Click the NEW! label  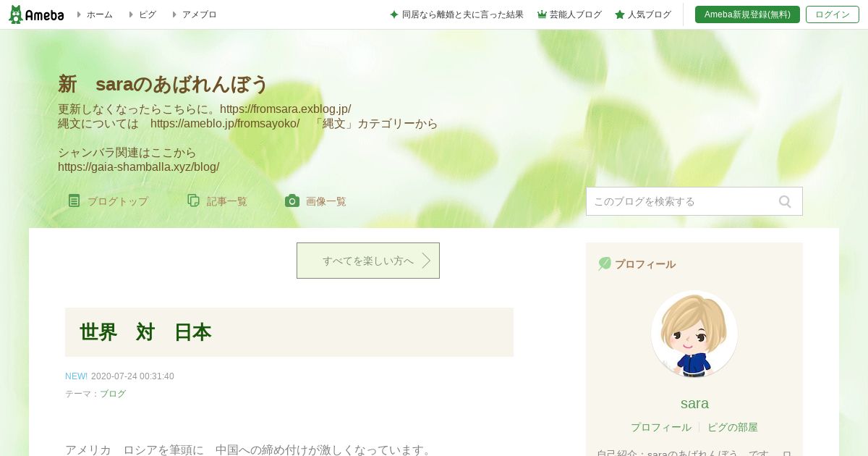(x=76, y=376)
